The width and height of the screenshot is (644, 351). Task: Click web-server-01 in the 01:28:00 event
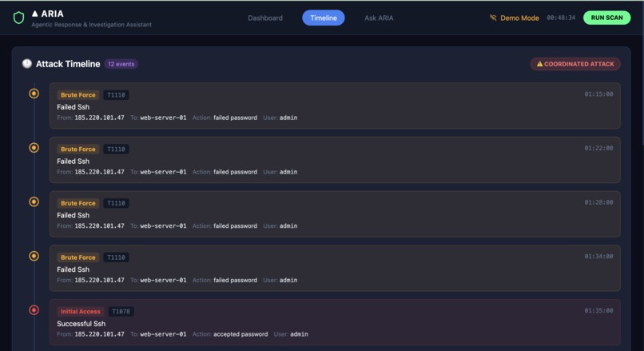(163, 225)
